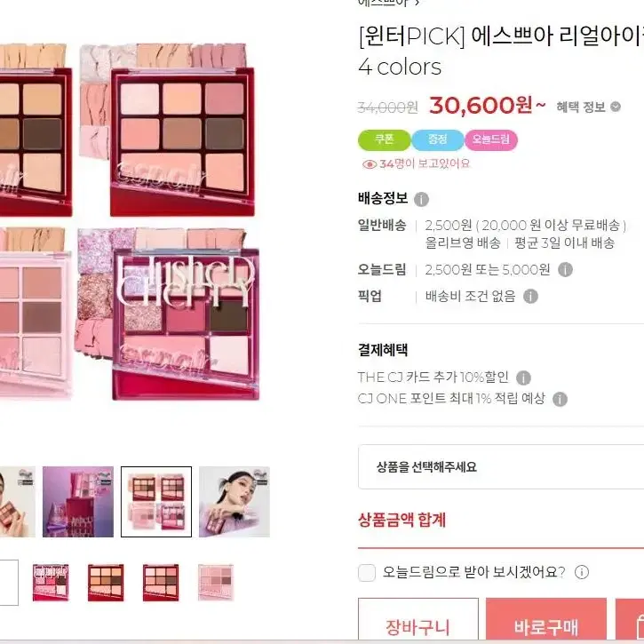The image size is (644, 644).
Task: Choose the light pink palette swatch
Action: (x=216, y=583)
